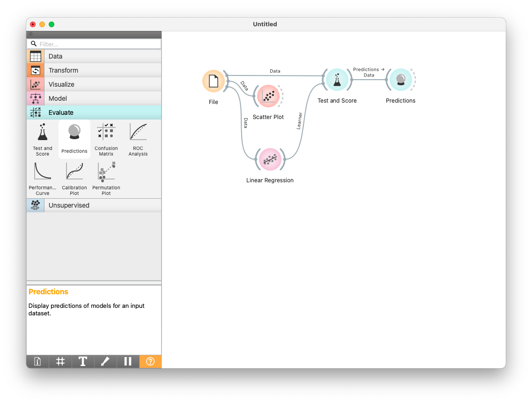Click the Data category table icon
Viewport: 532px width, 403px height.
[35, 56]
